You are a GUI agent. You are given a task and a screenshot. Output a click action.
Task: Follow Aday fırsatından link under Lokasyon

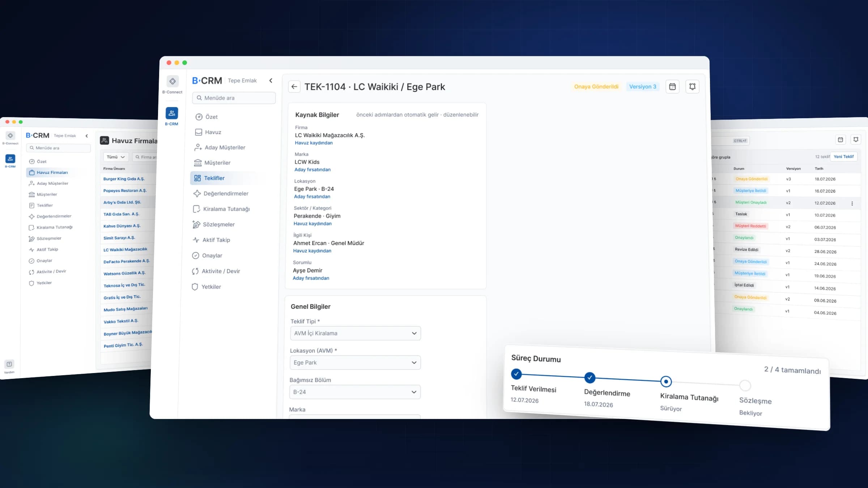click(312, 197)
